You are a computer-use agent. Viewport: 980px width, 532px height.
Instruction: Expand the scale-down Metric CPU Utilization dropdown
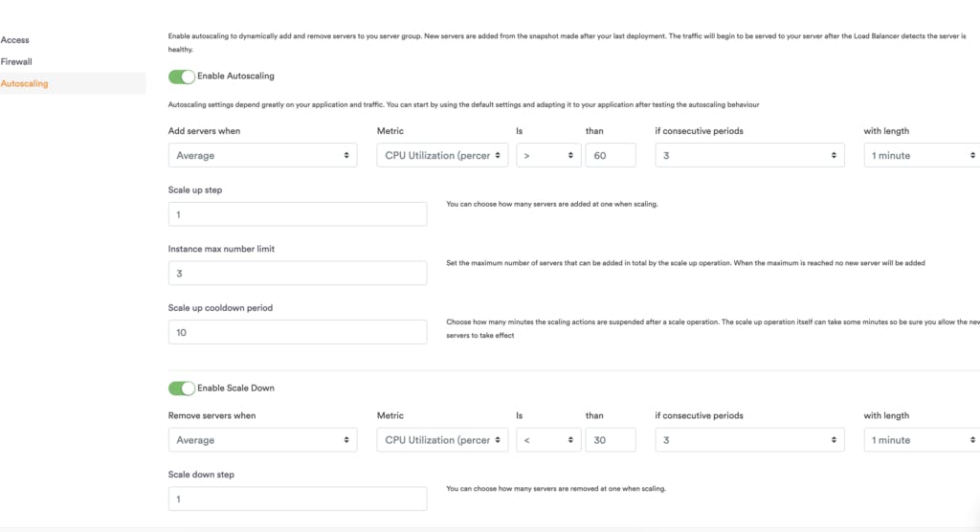coord(443,440)
